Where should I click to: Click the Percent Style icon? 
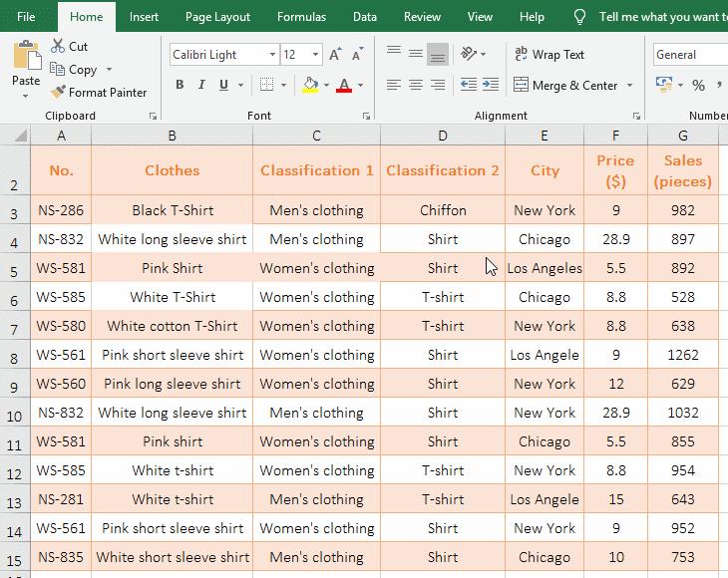[698, 86]
